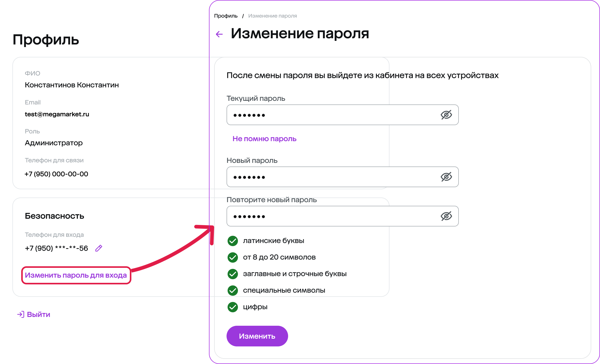This screenshot has height=364, width=600.
Task: Click the check icon for заглавные и строчные буквы
Action: point(233,274)
